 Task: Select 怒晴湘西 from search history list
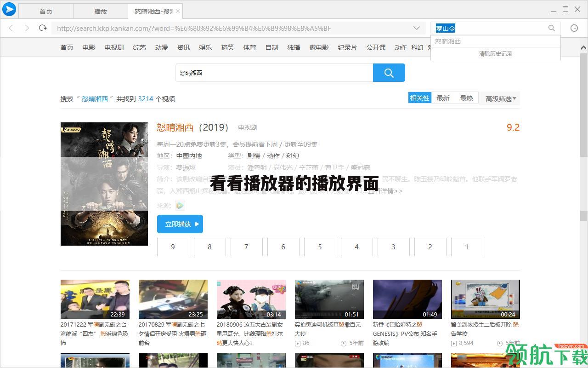pyautogui.click(x=495, y=41)
